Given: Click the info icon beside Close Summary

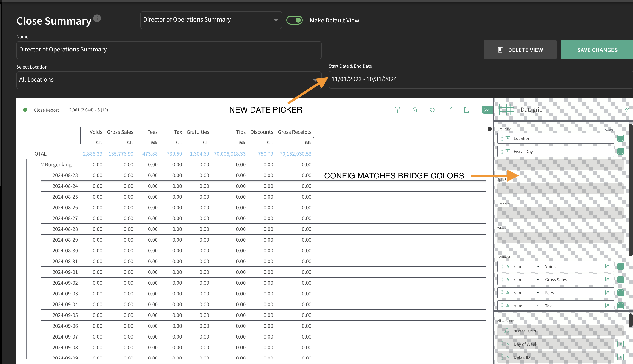Looking at the screenshot, I should [97, 18].
